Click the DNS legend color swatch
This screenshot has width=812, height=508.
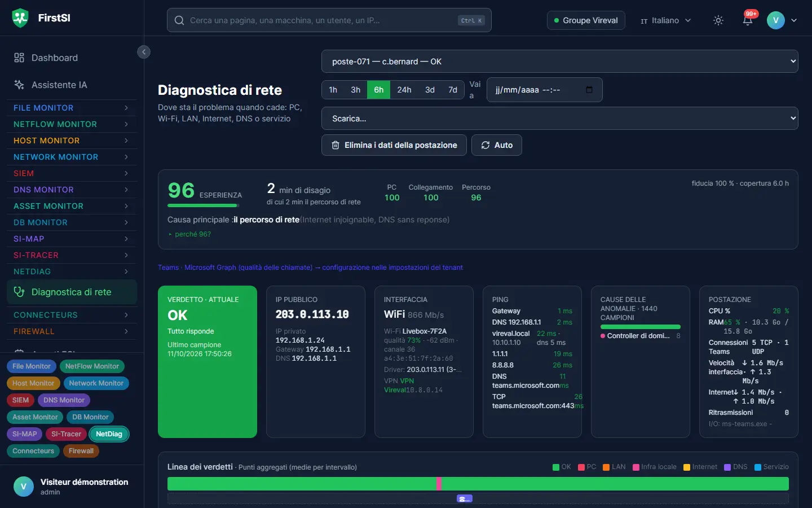[x=727, y=467]
